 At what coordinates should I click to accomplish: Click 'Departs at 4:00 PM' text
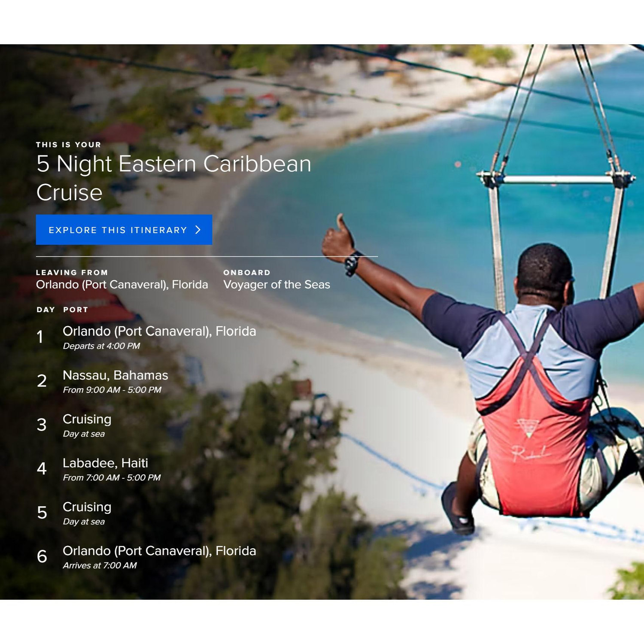point(101,346)
